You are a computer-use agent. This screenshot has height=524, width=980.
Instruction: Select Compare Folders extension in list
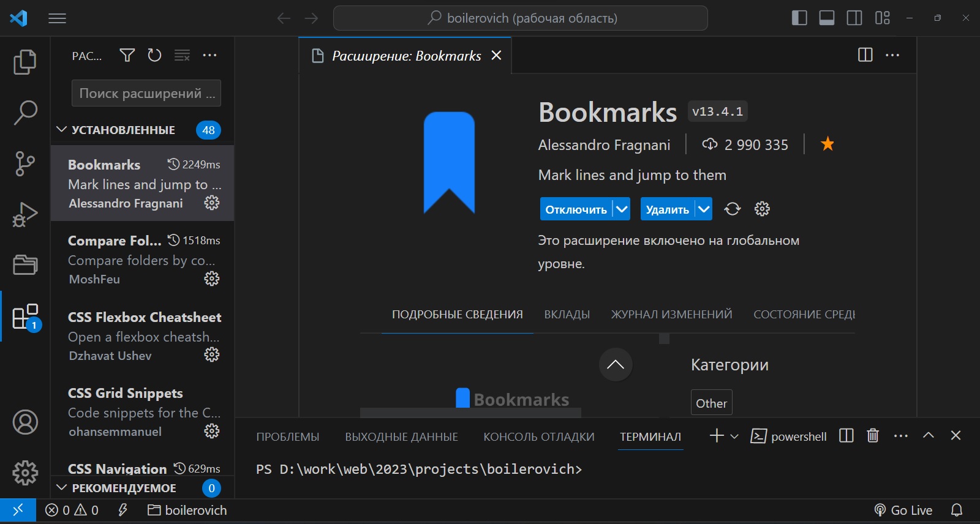(x=142, y=259)
